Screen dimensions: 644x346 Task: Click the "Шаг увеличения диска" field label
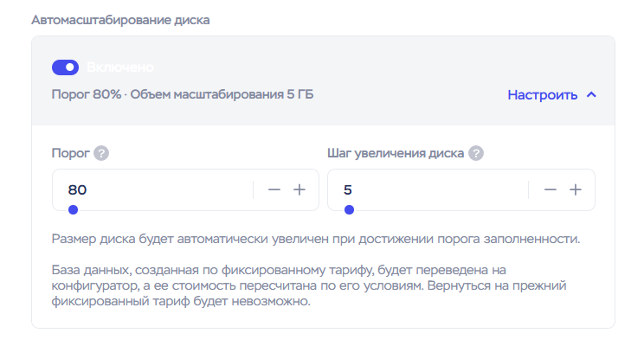click(395, 154)
